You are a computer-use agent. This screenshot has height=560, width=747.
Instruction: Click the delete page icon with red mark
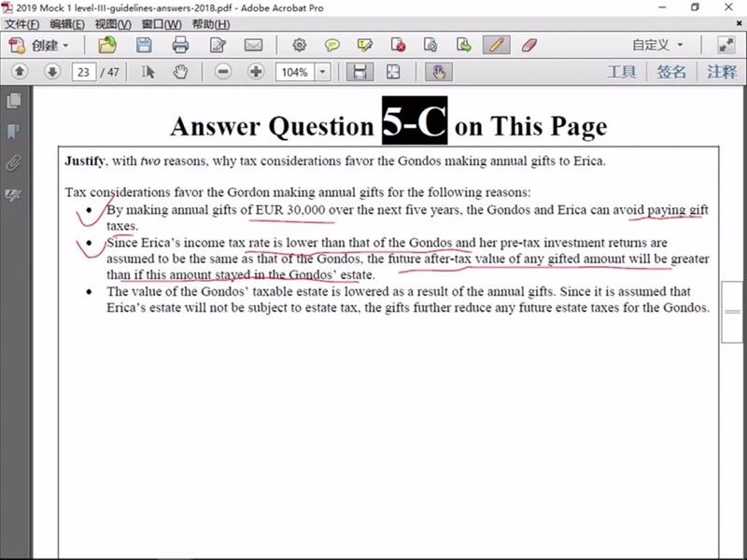(398, 45)
